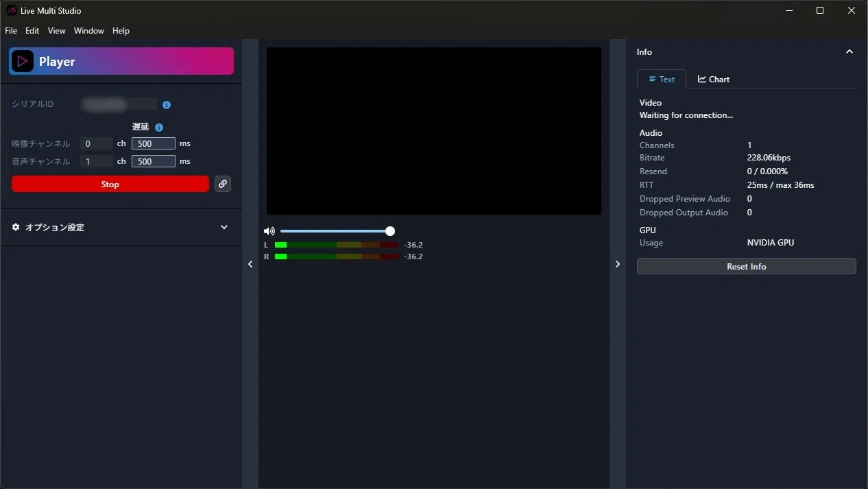Screen dimensions: 868x489
Task: Click the '0 / 0.000%' Resend value
Action: [x=767, y=171]
